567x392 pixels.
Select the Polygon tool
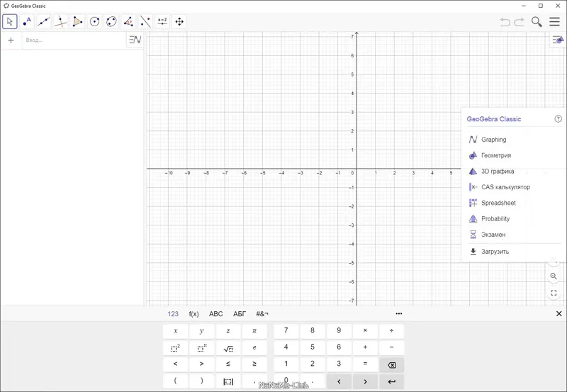coord(77,22)
